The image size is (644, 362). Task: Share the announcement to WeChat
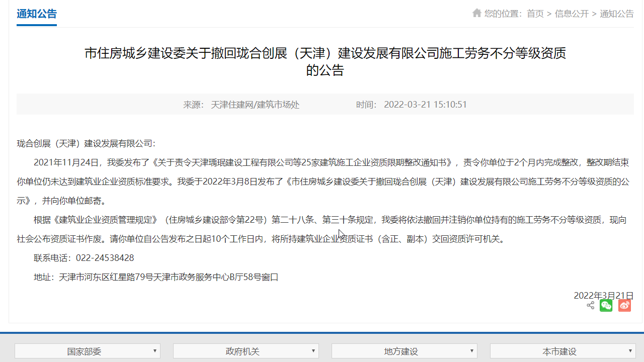point(606,305)
